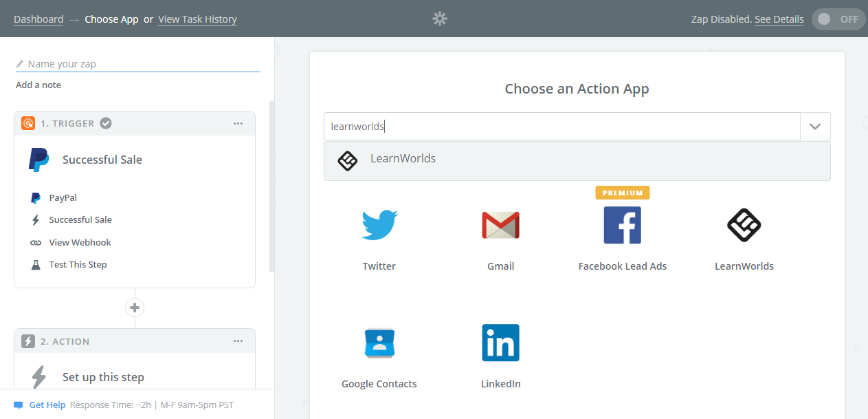Image resolution: width=868 pixels, height=419 pixels.
Task: Select Successful Sale trigger heading
Action: click(102, 160)
